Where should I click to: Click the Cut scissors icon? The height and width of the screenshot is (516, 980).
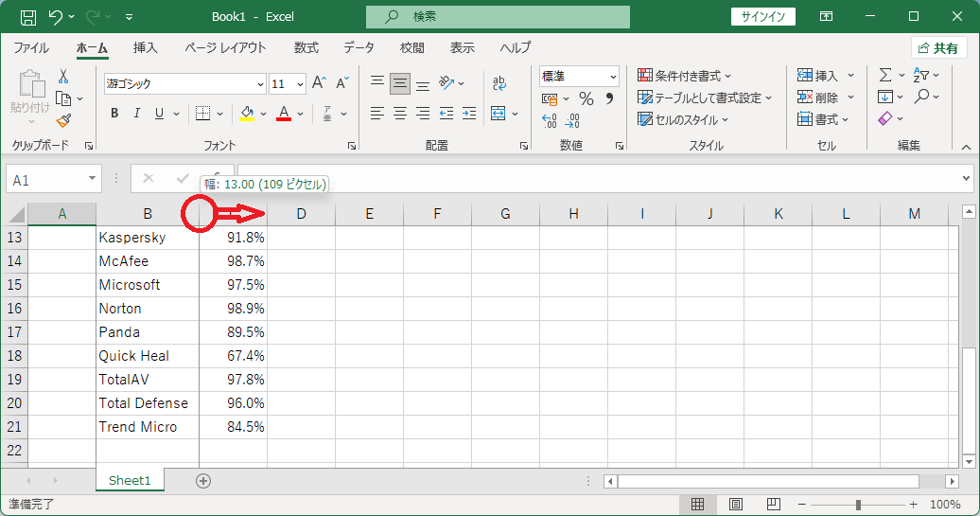[x=63, y=77]
